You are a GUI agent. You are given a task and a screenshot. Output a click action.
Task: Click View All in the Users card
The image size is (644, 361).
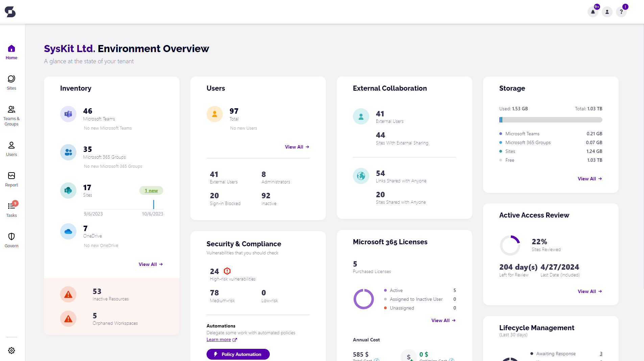click(297, 147)
